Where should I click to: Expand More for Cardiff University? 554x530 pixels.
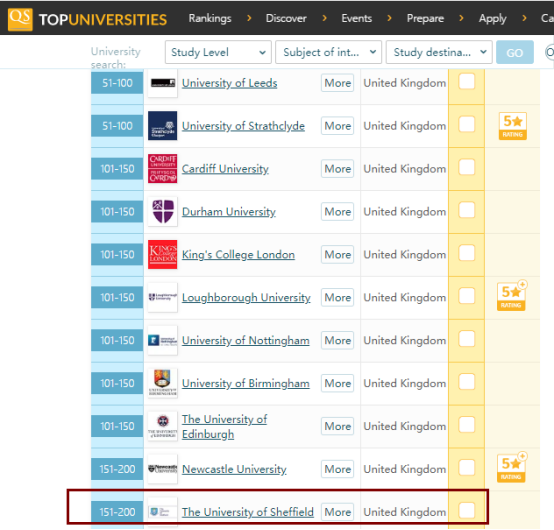[337, 169]
